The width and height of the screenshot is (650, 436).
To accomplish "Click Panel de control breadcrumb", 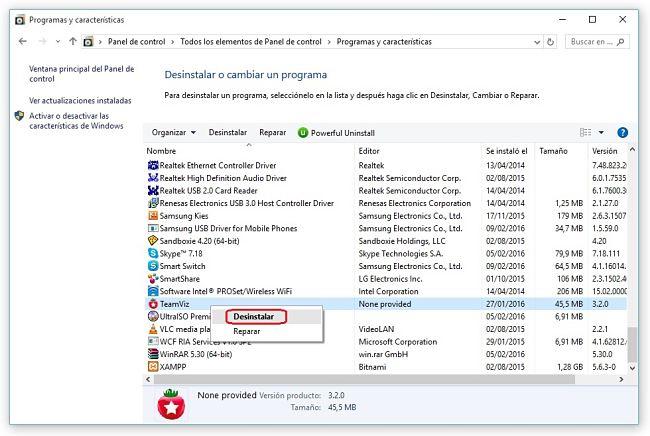I will point(136,42).
